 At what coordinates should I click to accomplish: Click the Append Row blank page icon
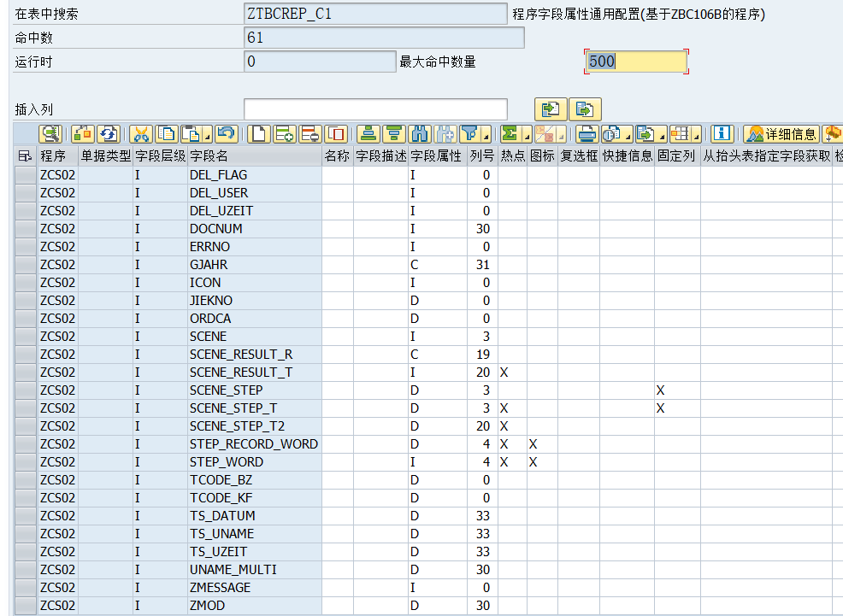coord(259,133)
